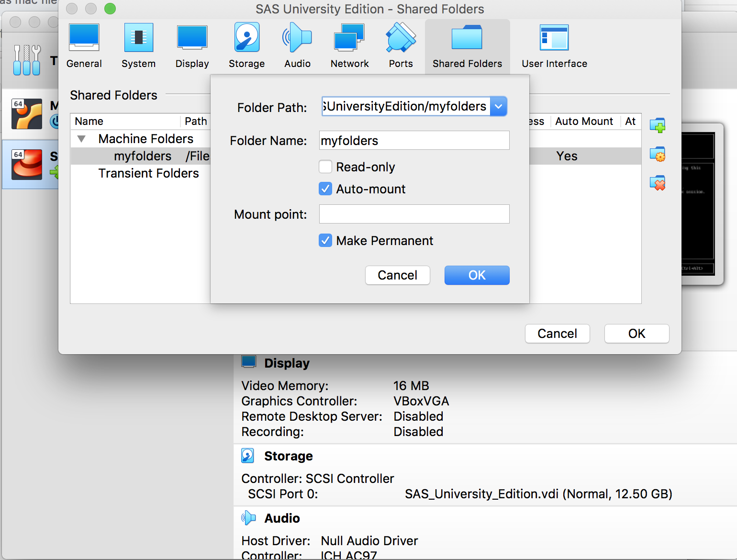The height and width of the screenshot is (560, 737).
Task: Select the Audio settings tab
Action: (x=297, y=45)
